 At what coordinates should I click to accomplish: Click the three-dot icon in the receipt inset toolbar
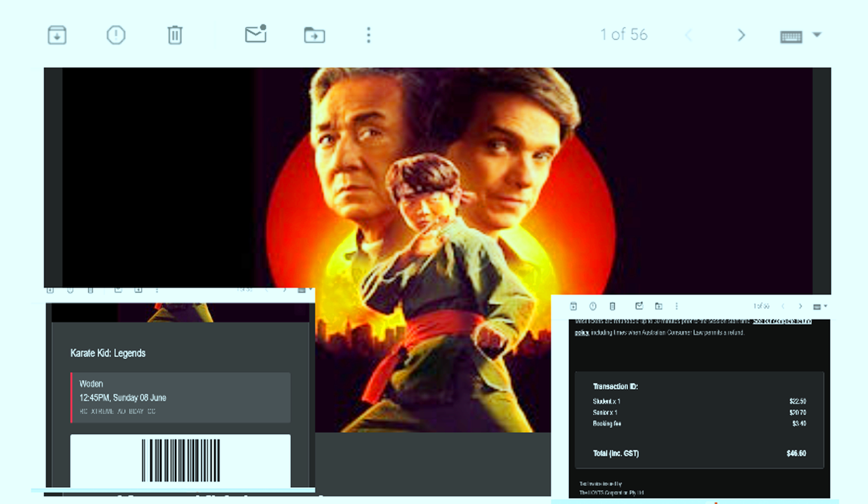[x=676, y=307]
